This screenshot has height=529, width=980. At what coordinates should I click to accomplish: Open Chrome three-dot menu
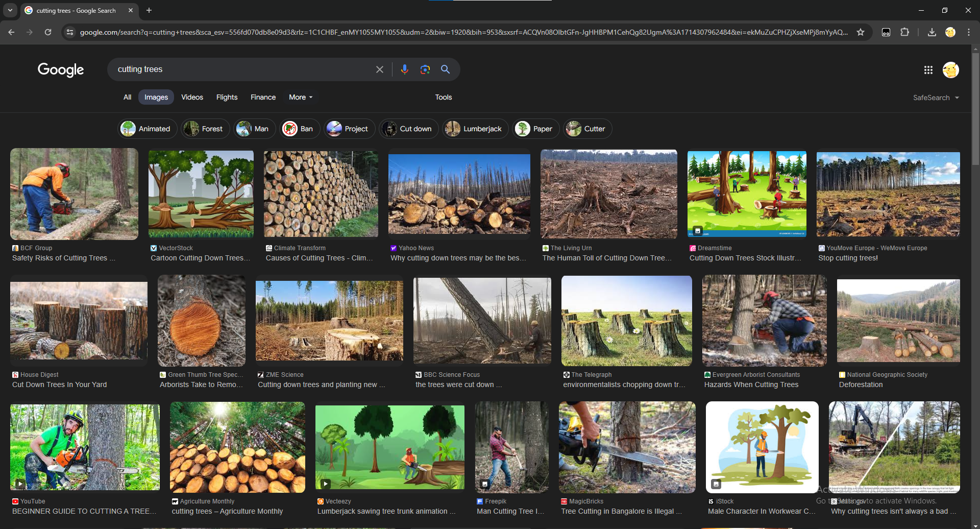(968, 32)
